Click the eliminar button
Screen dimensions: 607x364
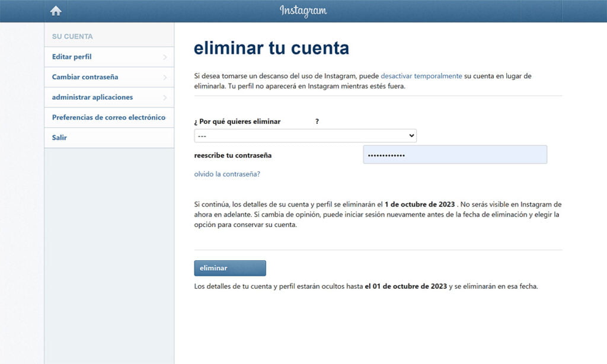(x=230, y=268)
